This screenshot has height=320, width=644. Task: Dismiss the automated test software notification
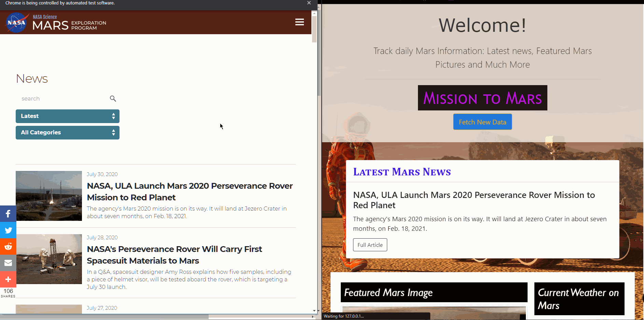point(309,3)
